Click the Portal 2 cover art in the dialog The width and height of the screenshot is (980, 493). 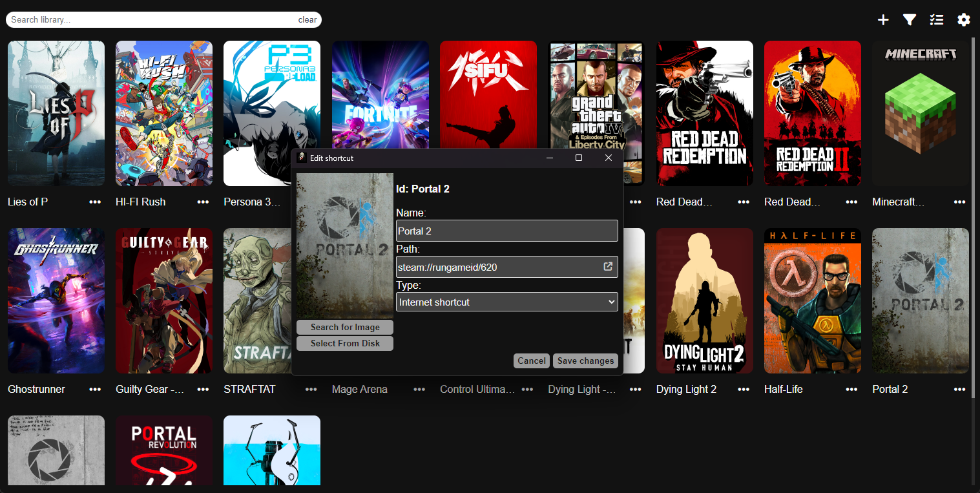pyautogui.click(x=344, y=245)
